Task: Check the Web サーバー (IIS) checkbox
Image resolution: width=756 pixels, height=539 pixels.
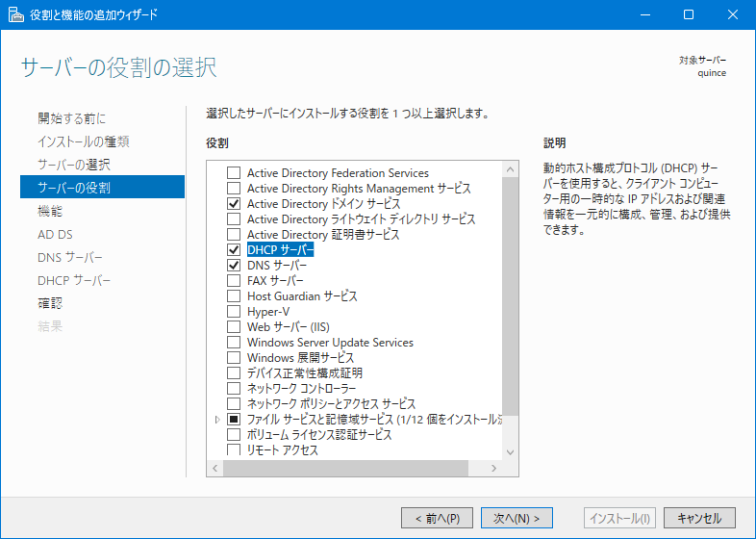Action: [234, 327]
